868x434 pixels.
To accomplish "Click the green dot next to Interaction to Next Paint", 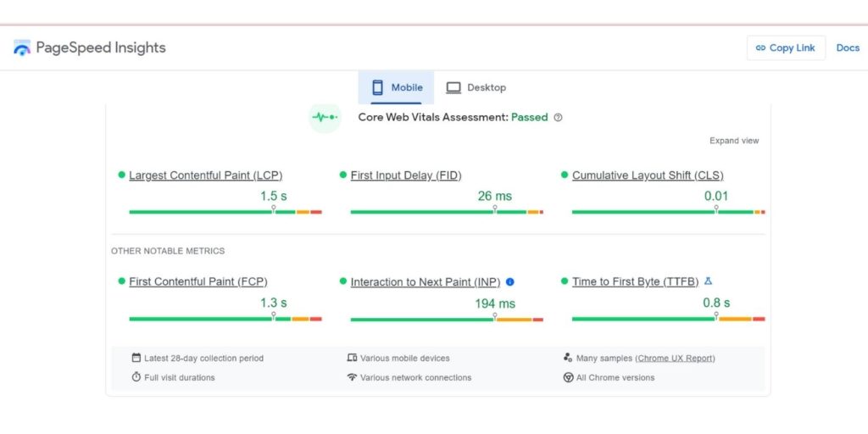I will point(343,281).
